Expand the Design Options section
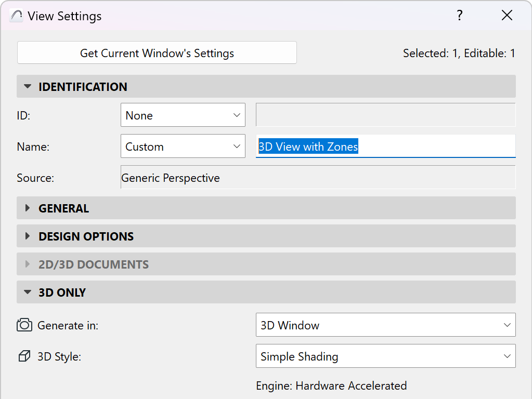This screenshot has width=532, height=399. coord(28,236)
